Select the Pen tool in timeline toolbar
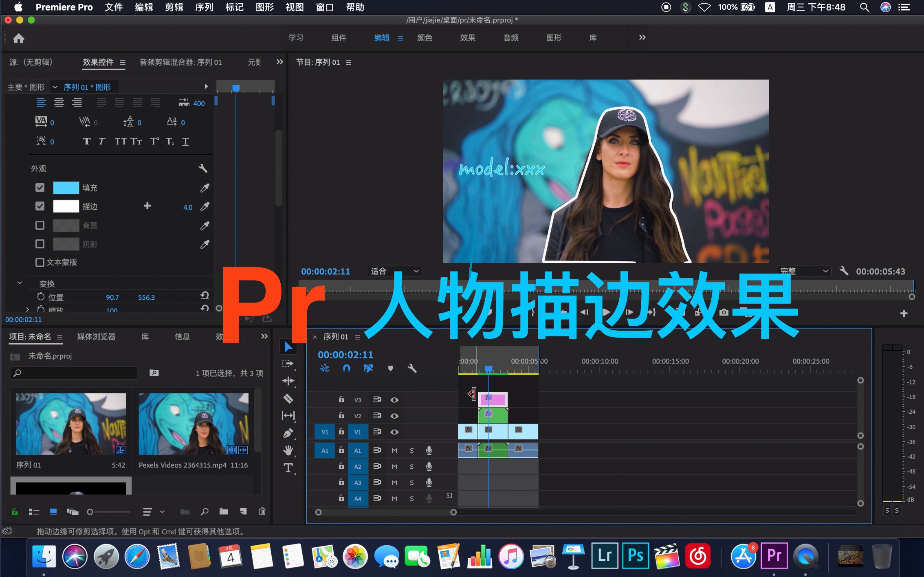924x577 pixels. 288,433
